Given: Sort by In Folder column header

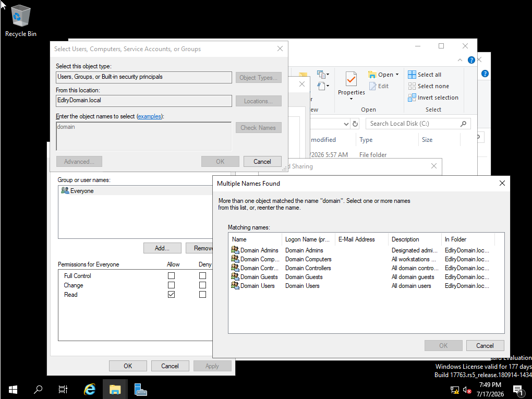Looking at the screenshot, I should click(x=468, y=239).
